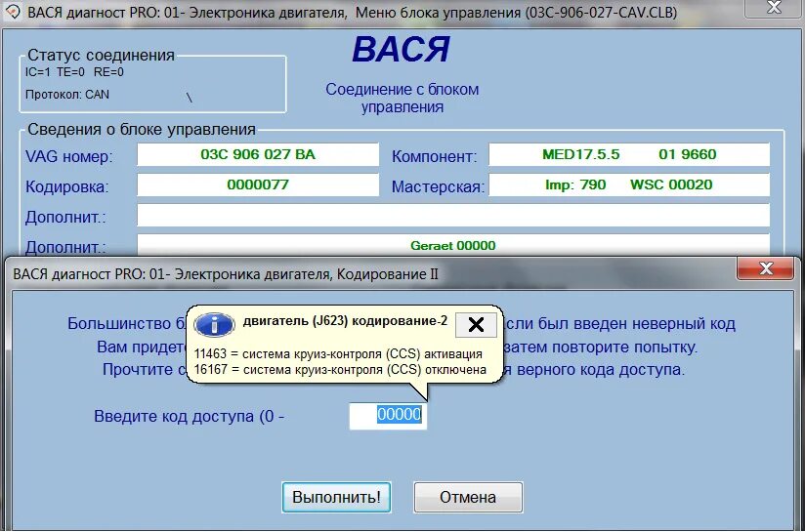Click the Протокол: CAN status text
Screen dimensions: 805x532
(67, 95)
